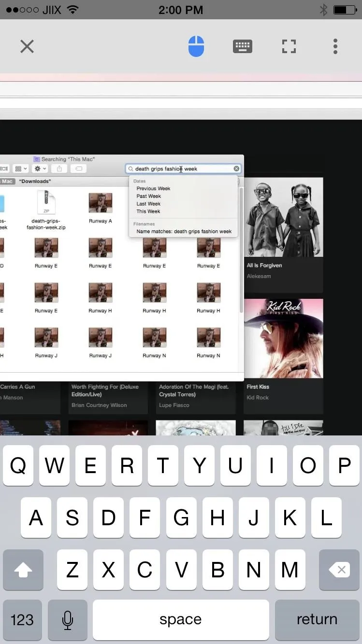The image size is (362, 644).
Task: Choose the "Downloads" search scope
Action: (34, 181)
